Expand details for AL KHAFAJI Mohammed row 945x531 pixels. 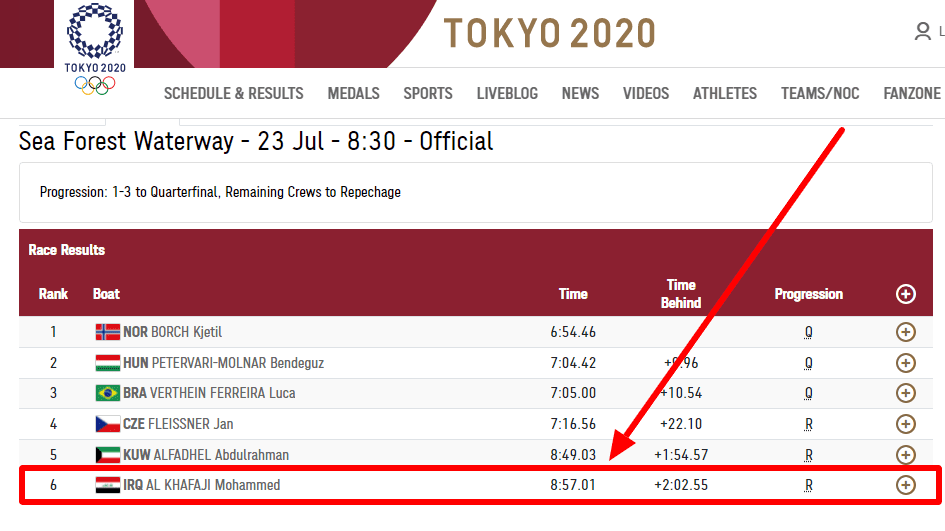coord(905,485)
